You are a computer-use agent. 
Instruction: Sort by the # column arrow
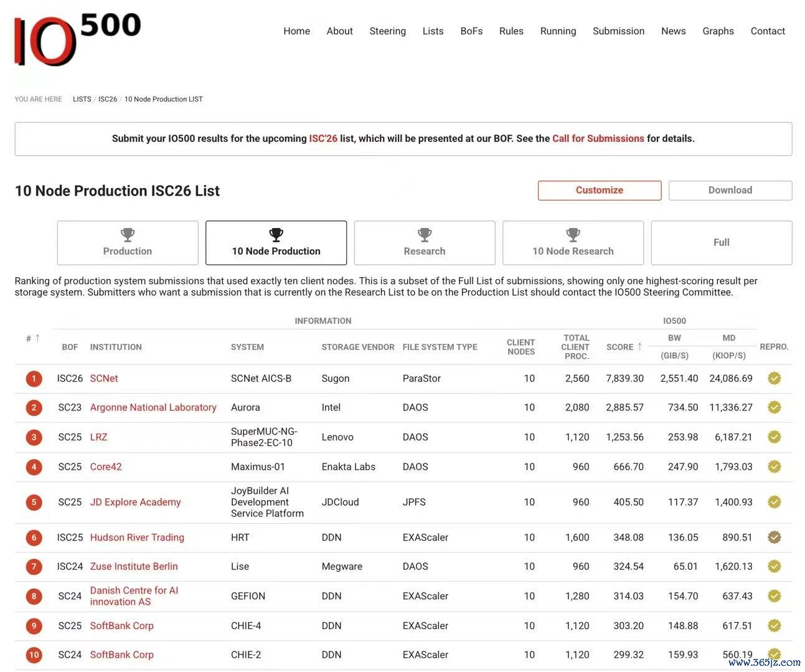37,338
